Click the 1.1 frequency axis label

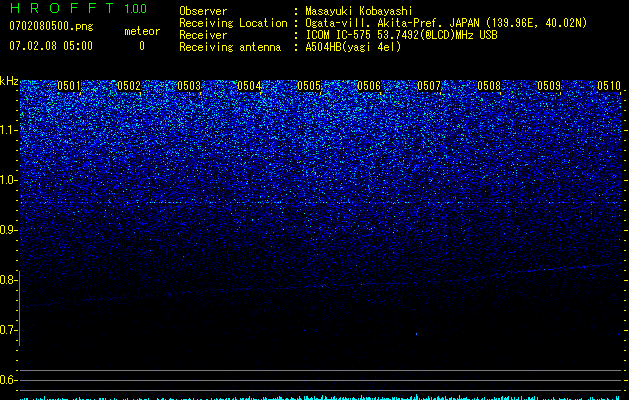tap(8, 130)
